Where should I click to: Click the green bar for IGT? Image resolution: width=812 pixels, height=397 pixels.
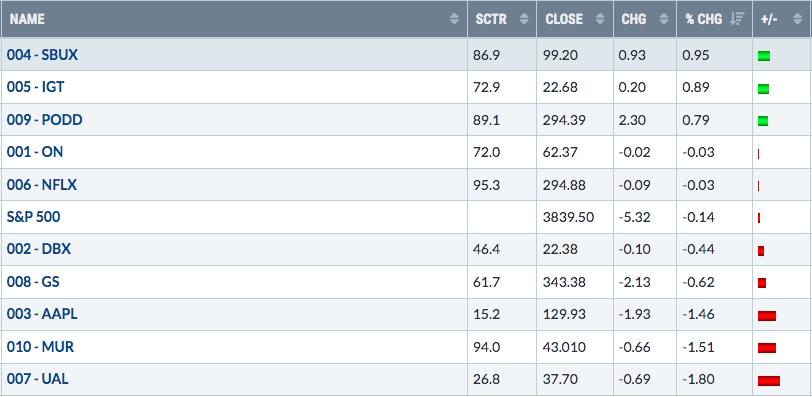coord(763,89)
